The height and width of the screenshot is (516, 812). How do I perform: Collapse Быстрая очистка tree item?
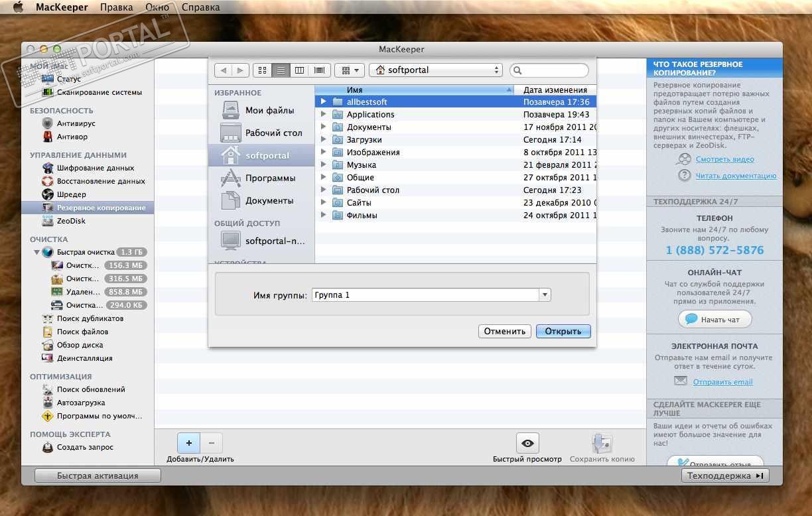coord(37,252)
